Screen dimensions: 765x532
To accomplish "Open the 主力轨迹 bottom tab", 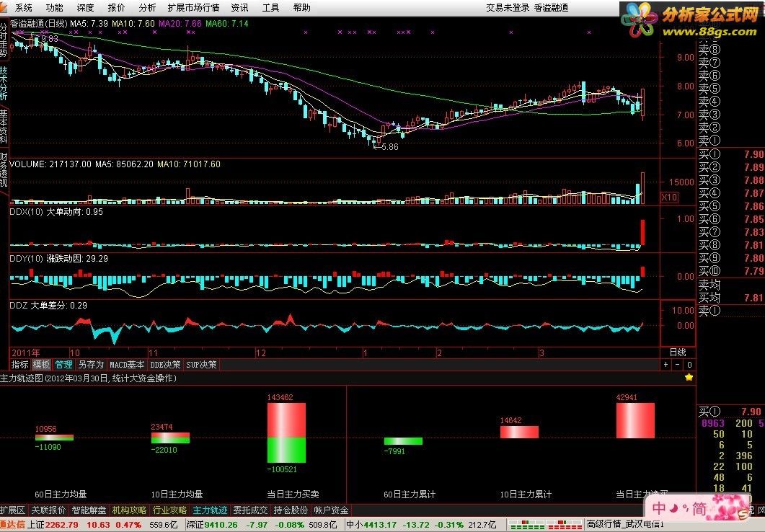I will pos(211,510).
